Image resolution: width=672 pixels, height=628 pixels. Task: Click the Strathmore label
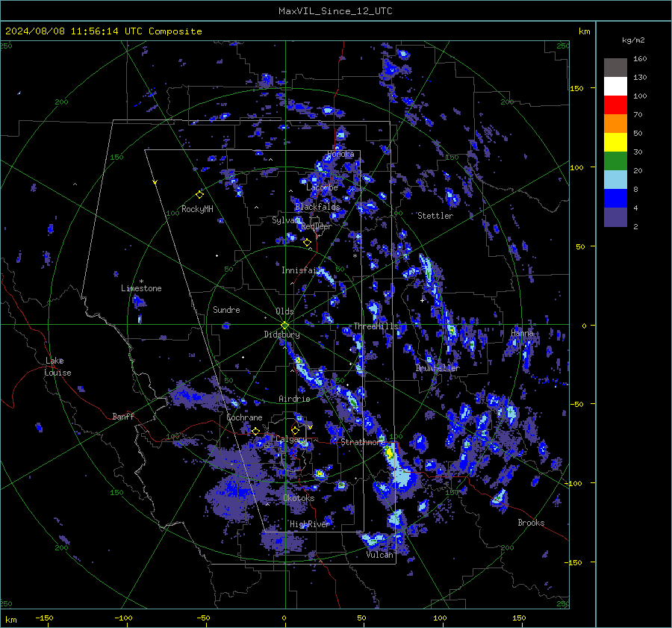point(363,442)
